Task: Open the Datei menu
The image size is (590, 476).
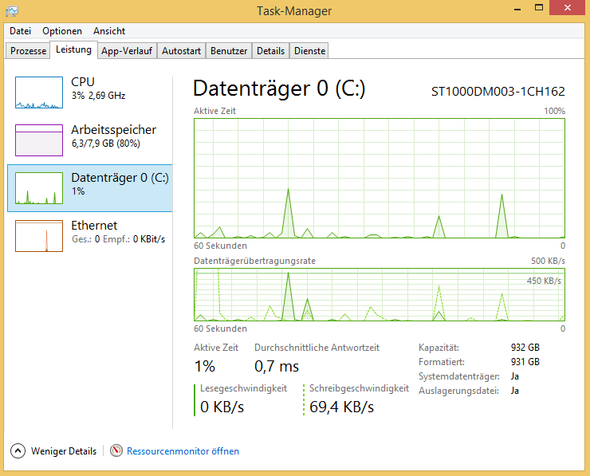Action: [x=20, y=31]
